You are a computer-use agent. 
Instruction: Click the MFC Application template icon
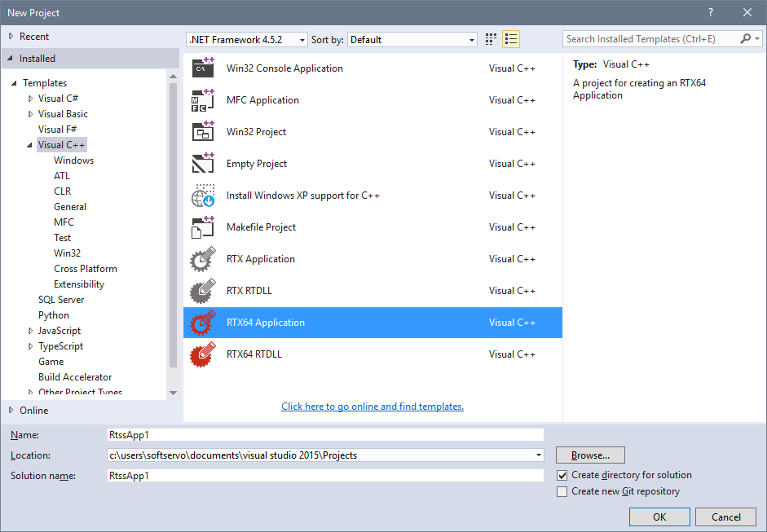point(202,99)
